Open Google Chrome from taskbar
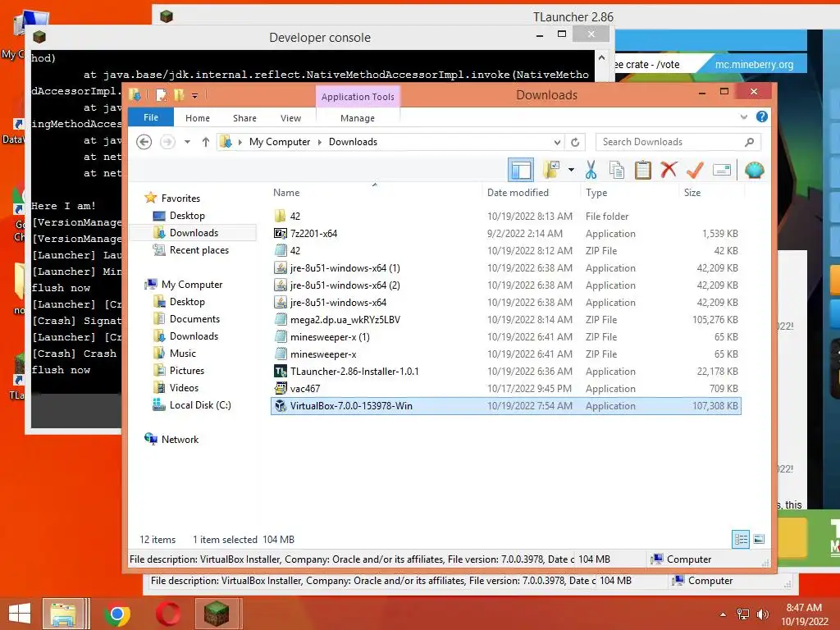The image size is (840, 630). (x=116, y=614)
